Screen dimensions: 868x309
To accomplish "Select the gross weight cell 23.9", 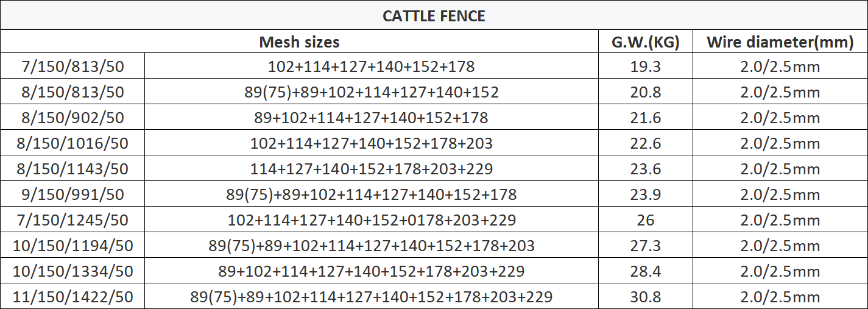I will (645, 194).
